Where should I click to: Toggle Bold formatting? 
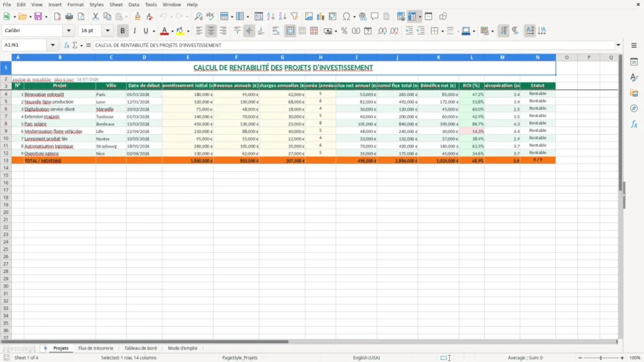[x=123, y=31]
